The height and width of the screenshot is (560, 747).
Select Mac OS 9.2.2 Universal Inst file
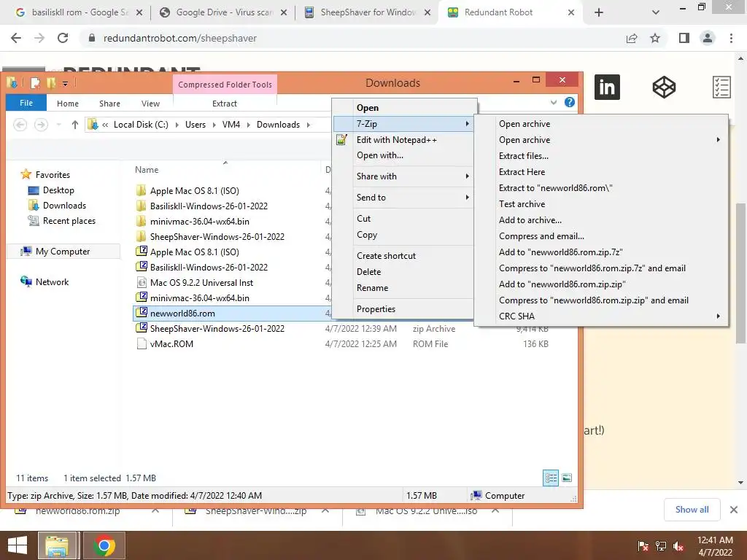click(x=201, y=282)
